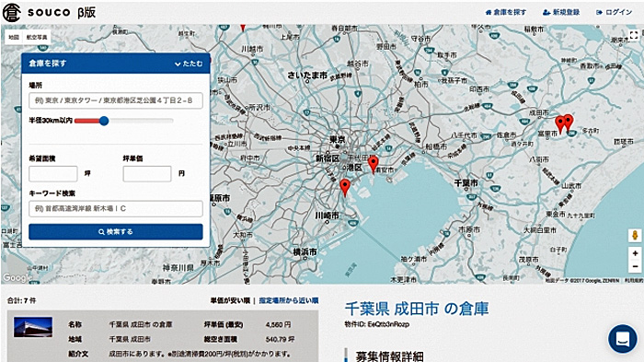Switch map to 地図 view
The height and width of the screenshot is (362, 644).
click(14, 37)
